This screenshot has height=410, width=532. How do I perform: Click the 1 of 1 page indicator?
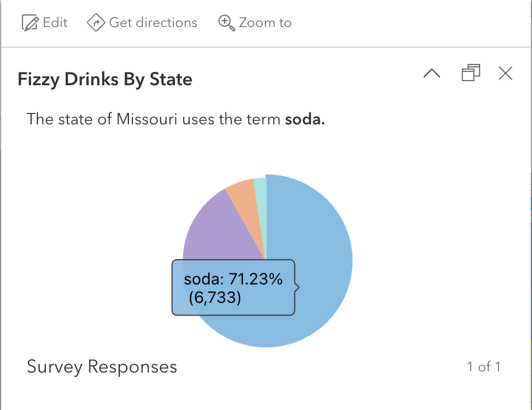pyautogui.click(x=484, y=367)
